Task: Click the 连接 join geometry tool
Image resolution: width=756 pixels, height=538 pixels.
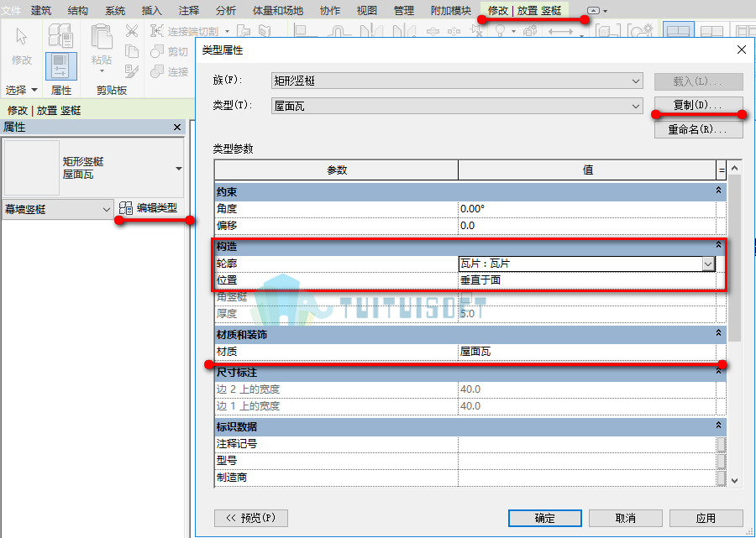Action: pos(169,72)
